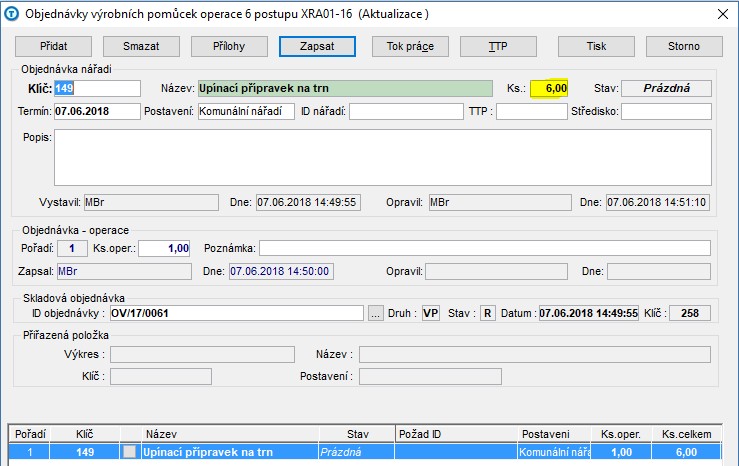739x466 pixels.
Task: Select the yellow Ks. quantity field
Action: [549, 88]
